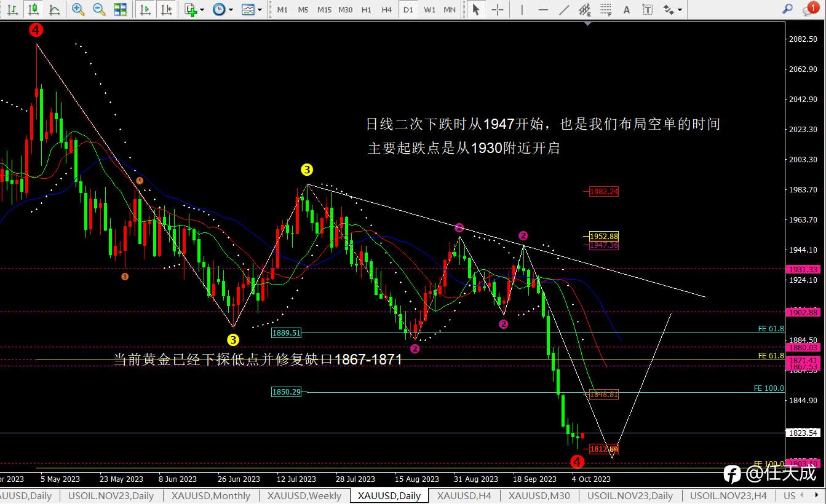Image resolution: width=826 pixels, height=504 pixels.
Task: Select the text drawing tool
Action: [627, 9]
